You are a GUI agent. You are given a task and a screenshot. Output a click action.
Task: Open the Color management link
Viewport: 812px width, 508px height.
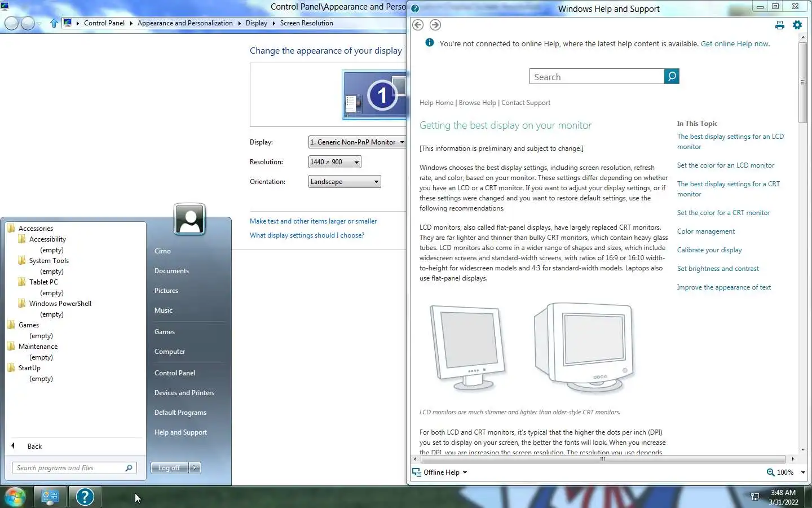706,231
